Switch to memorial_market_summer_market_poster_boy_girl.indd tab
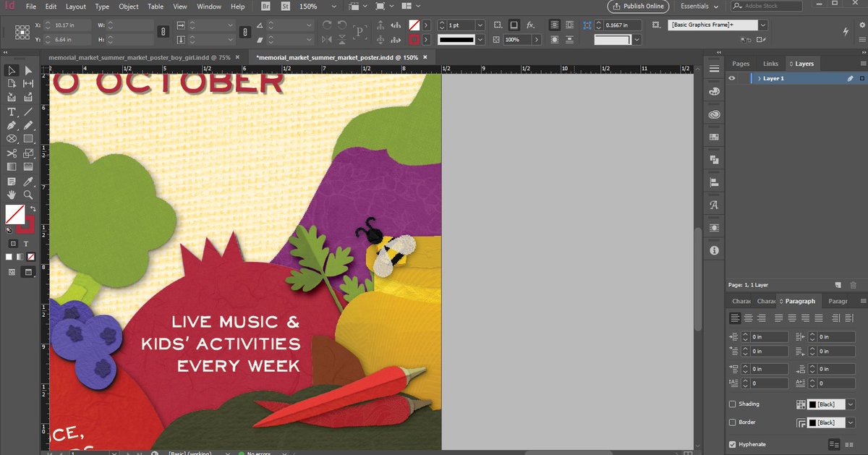This screenshot has width=868, height=455. 139,56
